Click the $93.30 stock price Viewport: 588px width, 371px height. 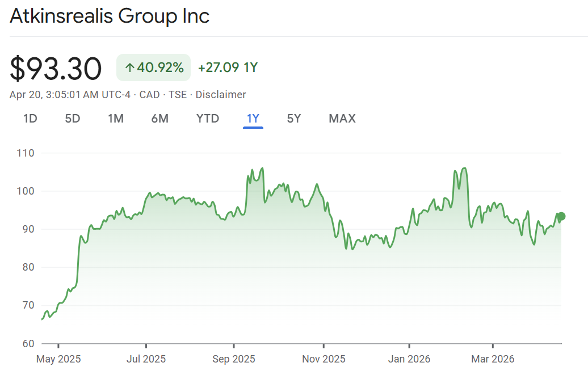56,69
